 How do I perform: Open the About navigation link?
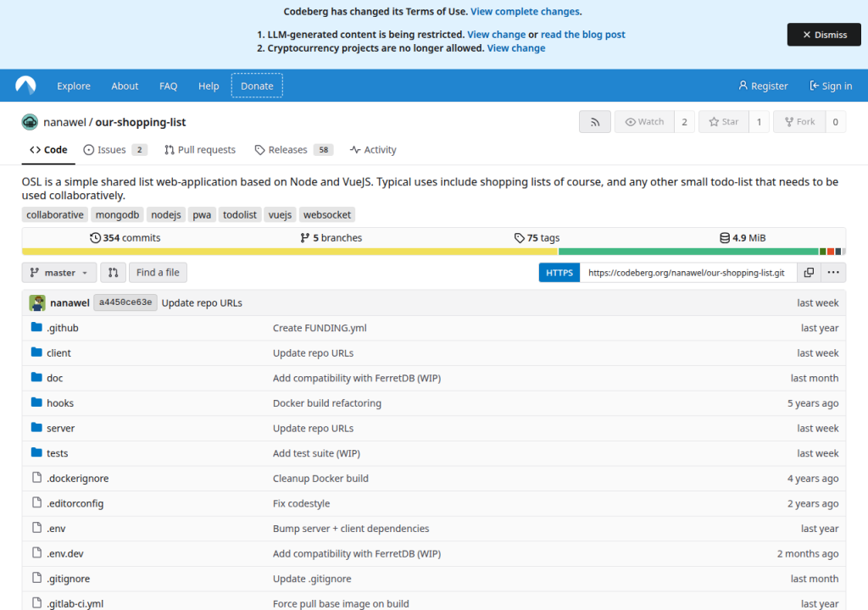125,86
